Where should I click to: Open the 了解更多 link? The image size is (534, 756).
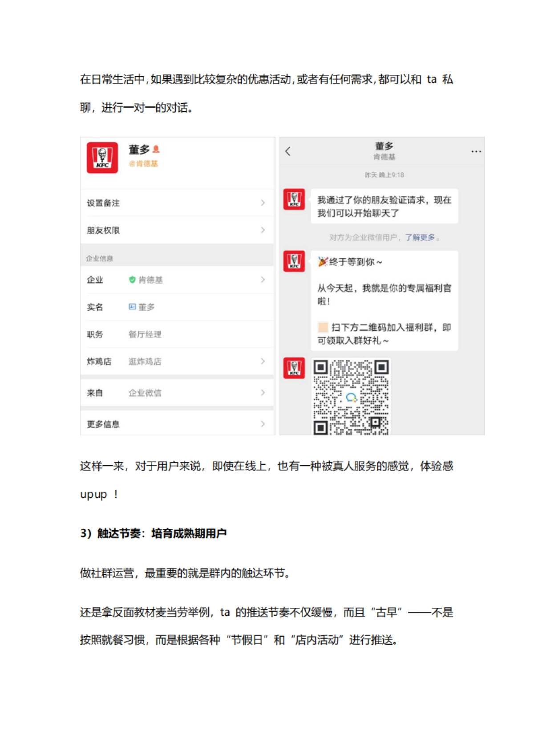(x=420, y=237)
